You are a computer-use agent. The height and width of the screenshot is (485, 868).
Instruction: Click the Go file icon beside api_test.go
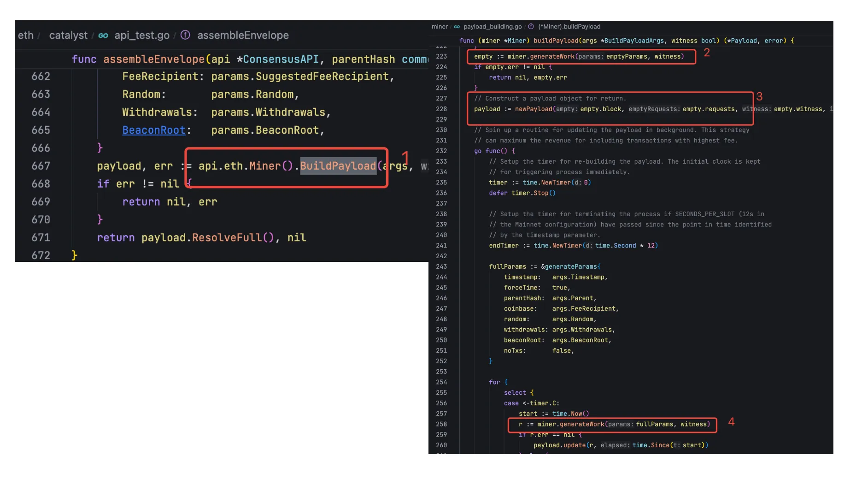[103, 35]
